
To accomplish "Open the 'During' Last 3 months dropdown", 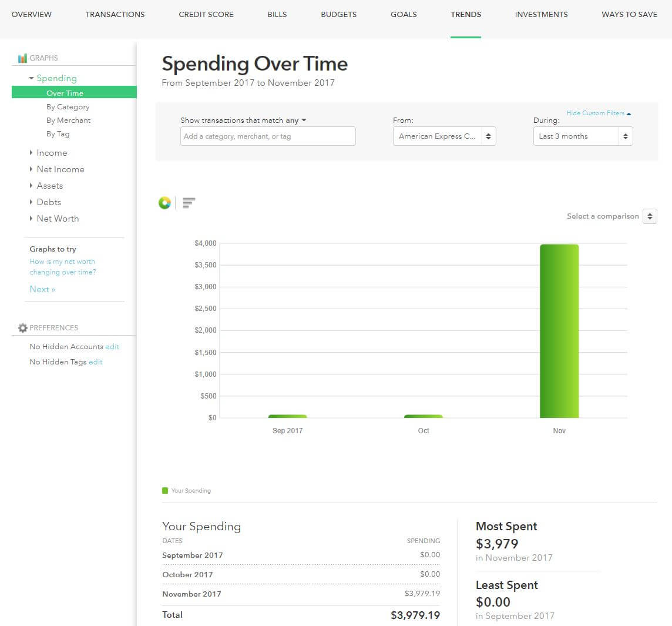I will click(x=583, y=136).
